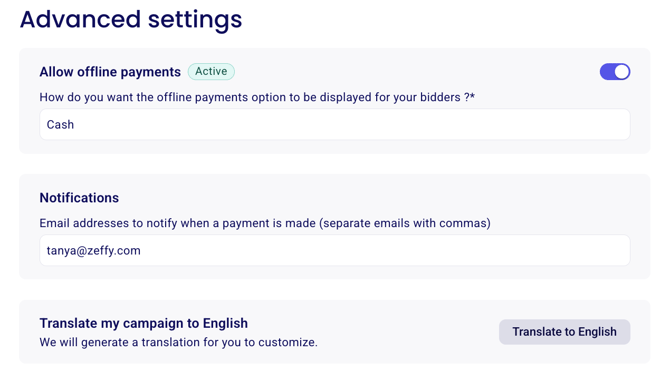The height and width of the screenshot is (391, 670).
Task: Select the Advanced settings page heading
Action: click(131, 19)
